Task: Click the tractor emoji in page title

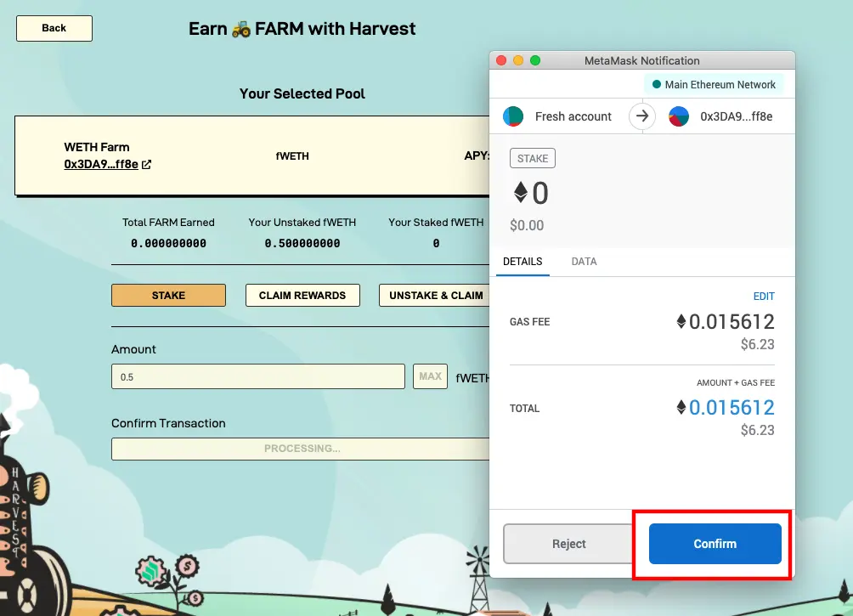Action: [x=241, y=29]
